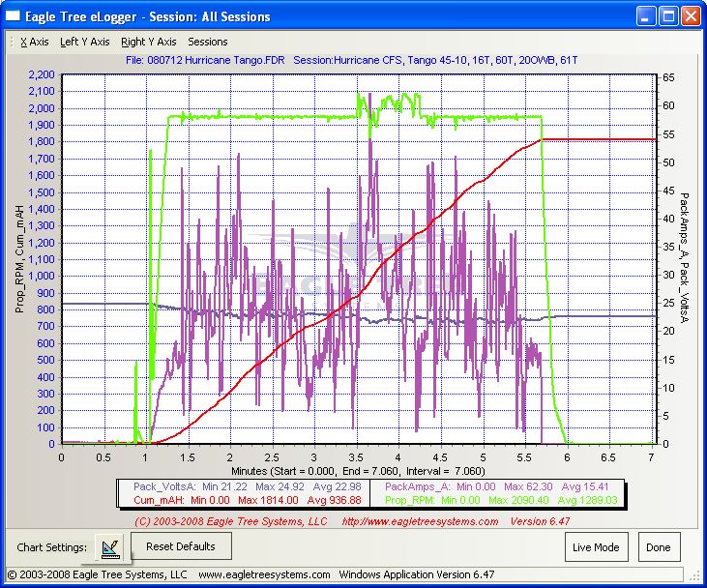Maximize the eLogger window
This screenshot has width=707, height=588.
point(668,16)
